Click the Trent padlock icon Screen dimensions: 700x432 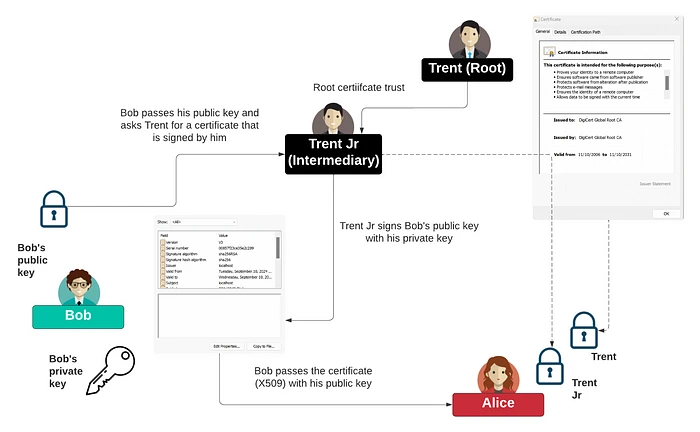[585, 329]
